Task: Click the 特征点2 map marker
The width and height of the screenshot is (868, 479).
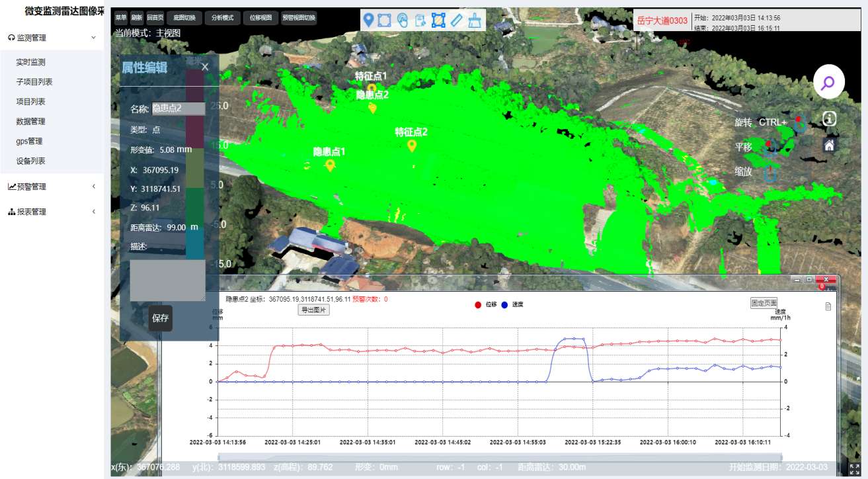Action: coord(411,146)
